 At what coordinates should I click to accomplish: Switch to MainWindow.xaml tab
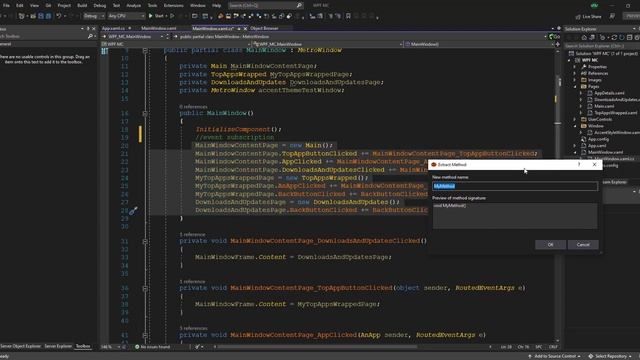pos(159,28)
